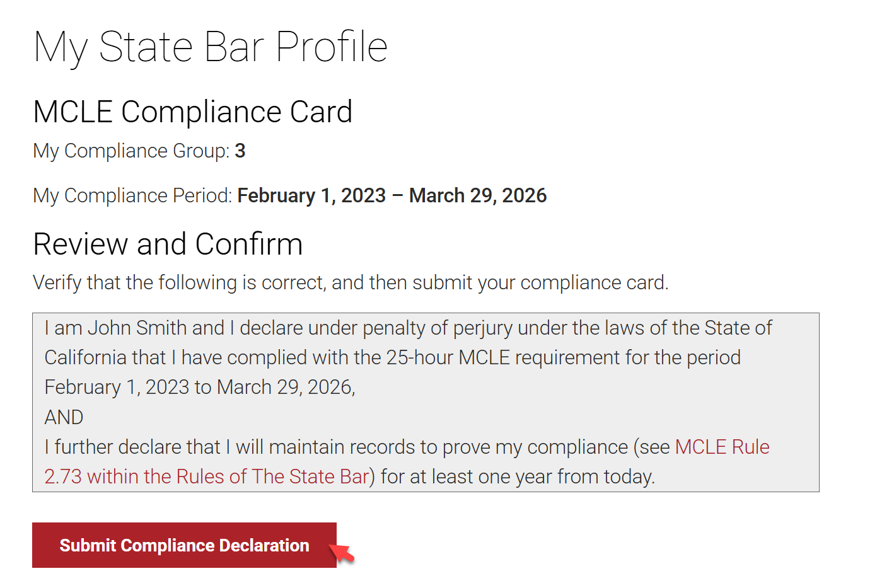894x588 pixels.
Task: Select the "Review and Confirm" heading
Action: (x=168, y=245)
